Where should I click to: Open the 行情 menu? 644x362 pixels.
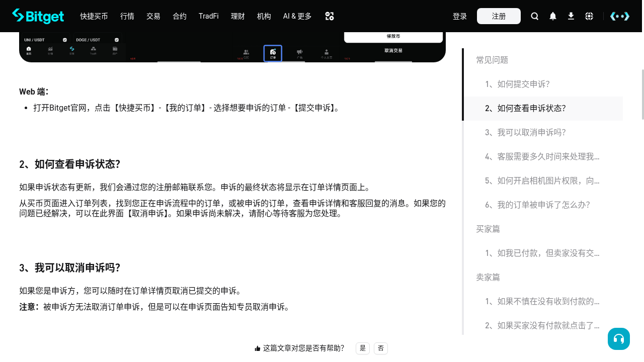click(127, 16)
